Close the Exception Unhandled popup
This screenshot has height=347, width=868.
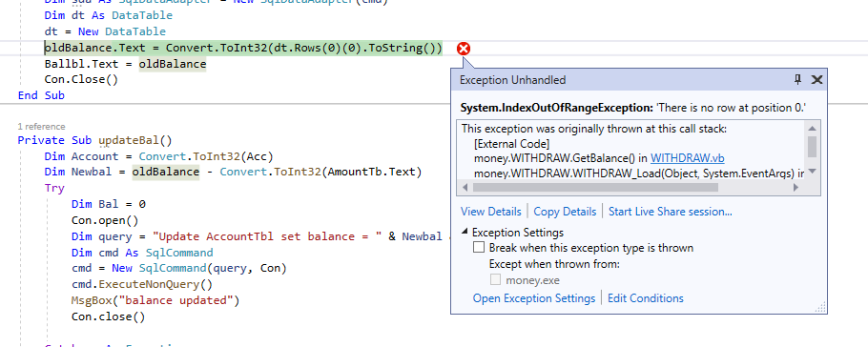click(x=816, y=80)
